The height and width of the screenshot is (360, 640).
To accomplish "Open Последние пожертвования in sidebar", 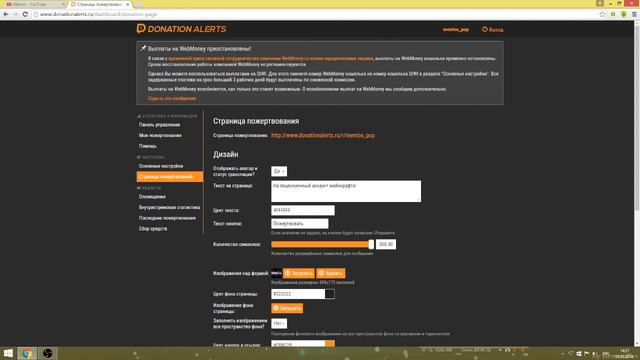I will coord(167,218).
